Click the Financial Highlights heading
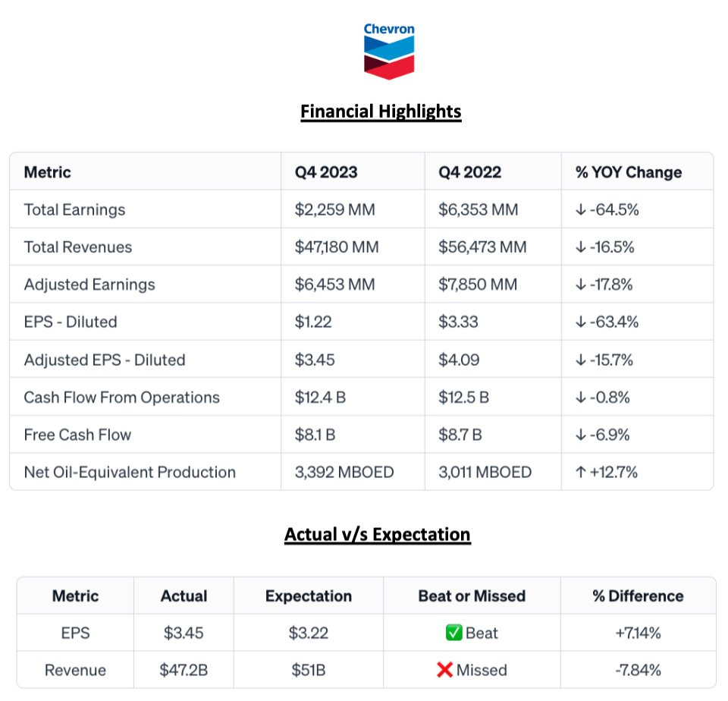Viewport: 728px width, 701px height. [x=381, y=112]
